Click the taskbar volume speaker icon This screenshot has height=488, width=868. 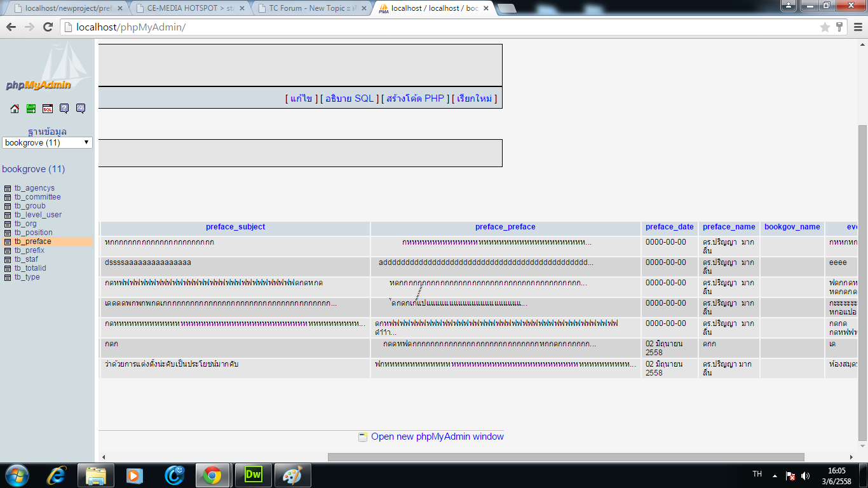coord(806,475)
